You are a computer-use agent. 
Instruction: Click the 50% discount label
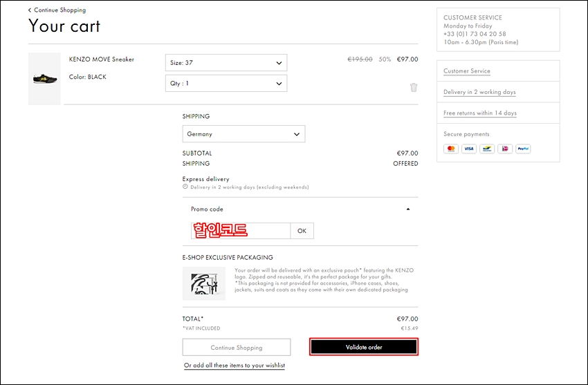[x=385, y=59]
